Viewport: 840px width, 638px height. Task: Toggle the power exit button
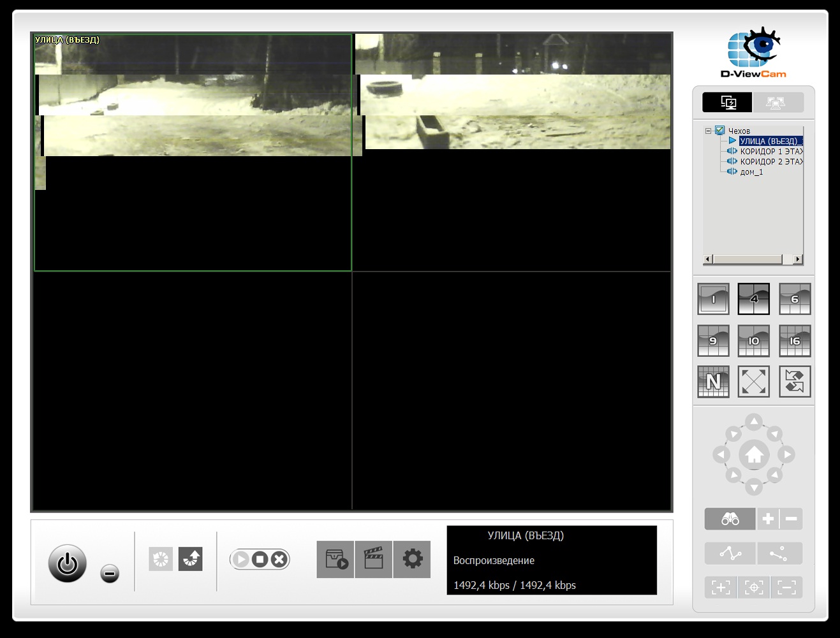pos(68,563)
